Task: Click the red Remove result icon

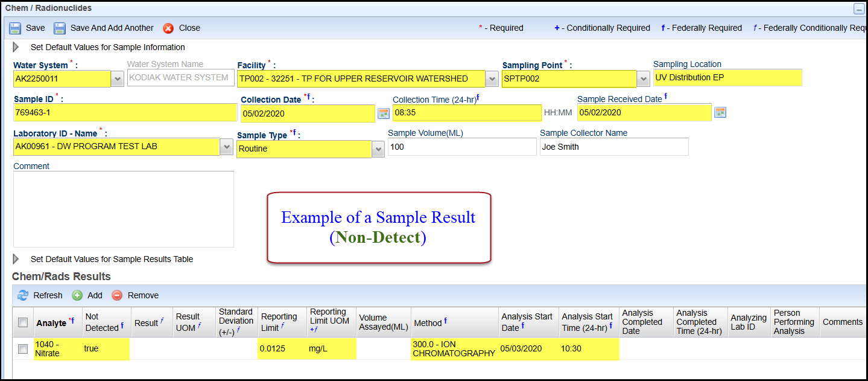Action: tap(117, 295)
